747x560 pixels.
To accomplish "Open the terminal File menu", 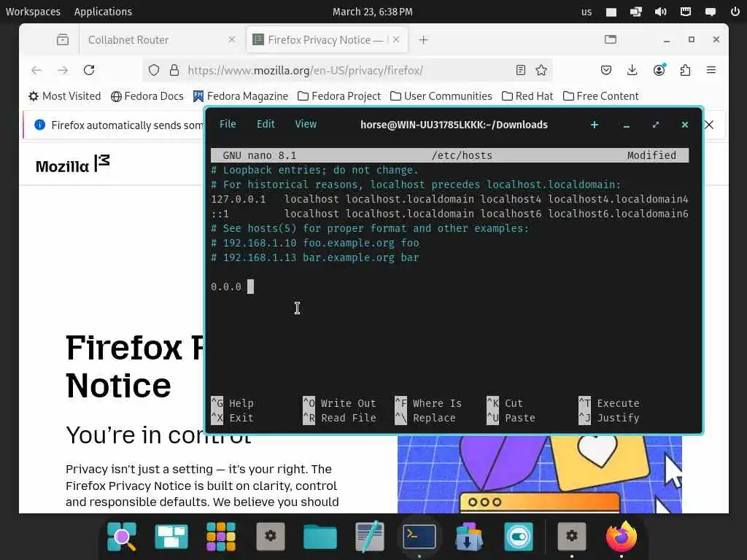I will (228, 124).
